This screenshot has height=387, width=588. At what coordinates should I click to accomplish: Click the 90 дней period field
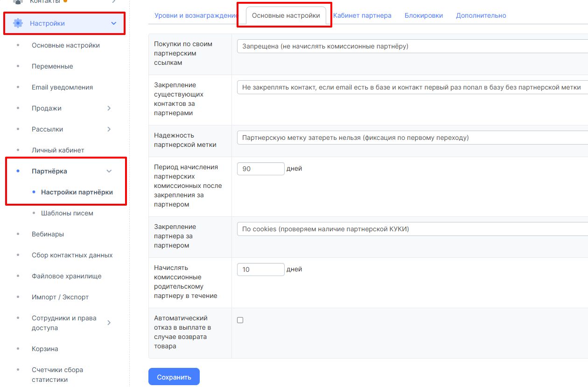261,169
